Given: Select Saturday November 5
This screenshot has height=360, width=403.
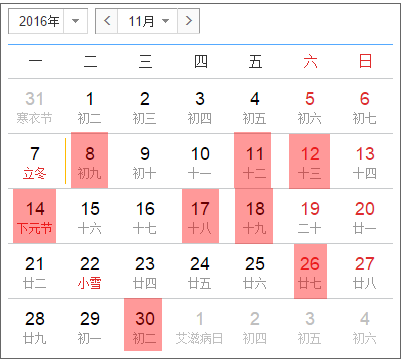Looking at the screenshot, I should coord(310,107).
